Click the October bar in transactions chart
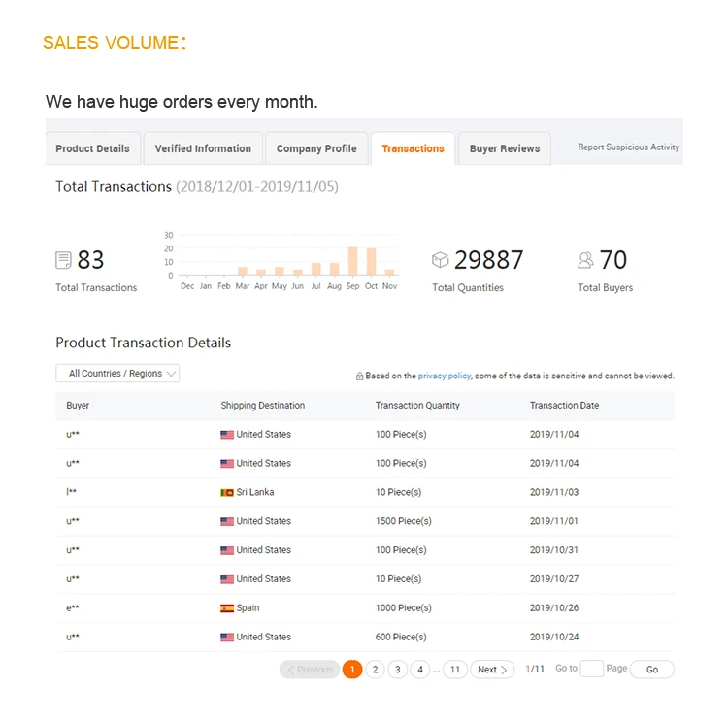The height and width of the screenshot is (721, 728). click(371, 263)
